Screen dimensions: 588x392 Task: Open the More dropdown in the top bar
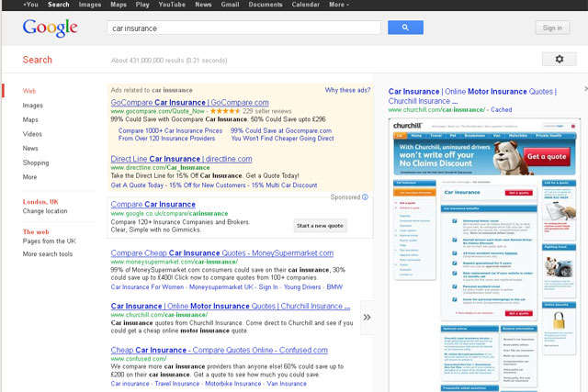click(x=339, y=5)
